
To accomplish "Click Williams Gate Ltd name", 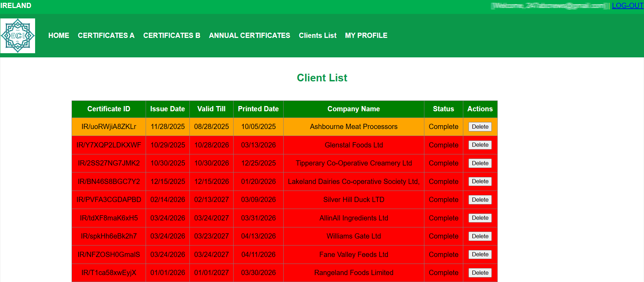I will 353,236.
